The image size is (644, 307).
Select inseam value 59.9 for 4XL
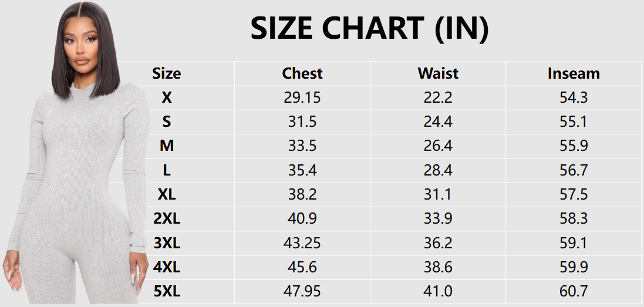click(x=574, y=267)
